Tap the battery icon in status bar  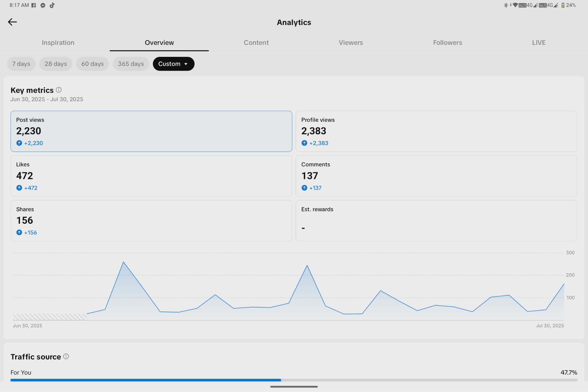(563, 5)
